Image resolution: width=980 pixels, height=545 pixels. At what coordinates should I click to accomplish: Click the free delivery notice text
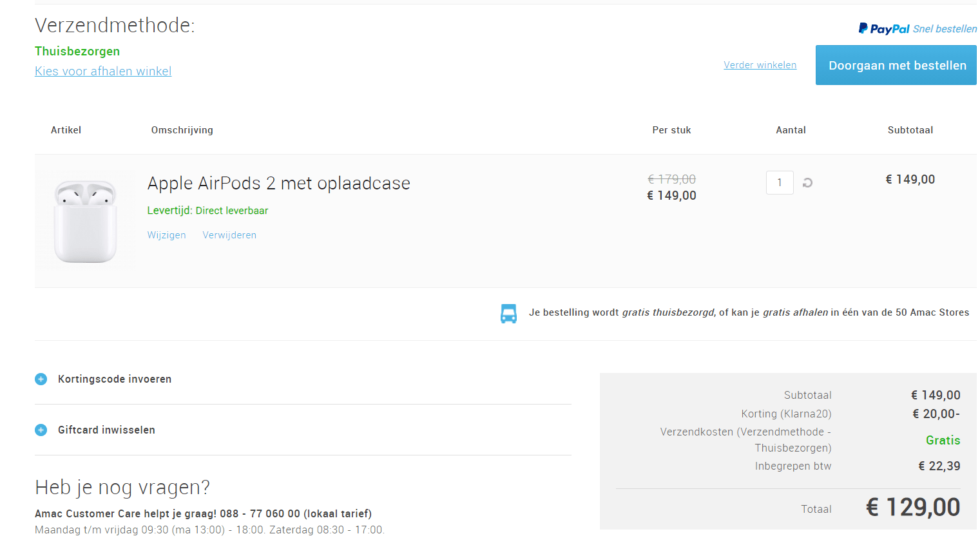(749, 312)
